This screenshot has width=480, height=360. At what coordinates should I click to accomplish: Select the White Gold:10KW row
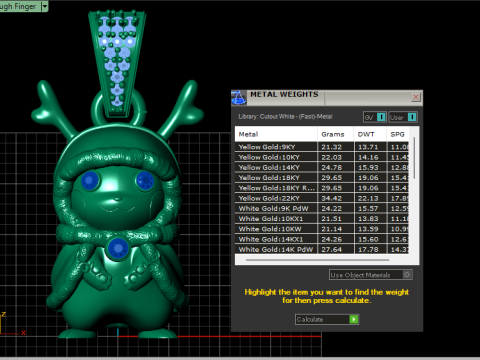[322, 229]
